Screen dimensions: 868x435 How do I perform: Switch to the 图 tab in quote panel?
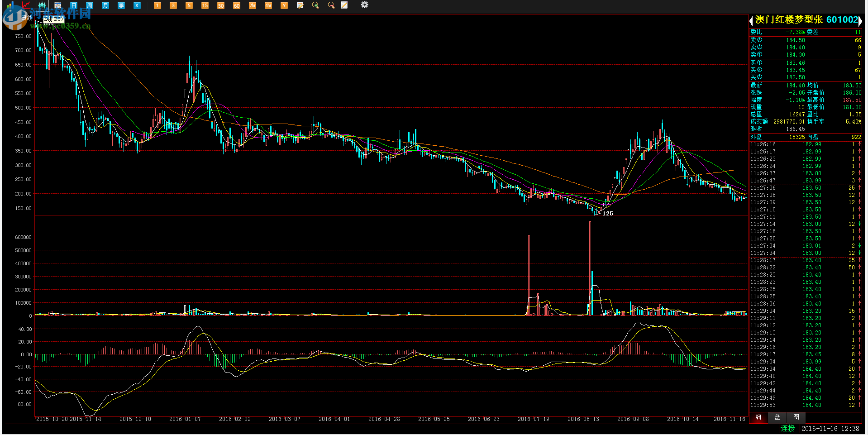pyautogui.click(x=796, y=417)
